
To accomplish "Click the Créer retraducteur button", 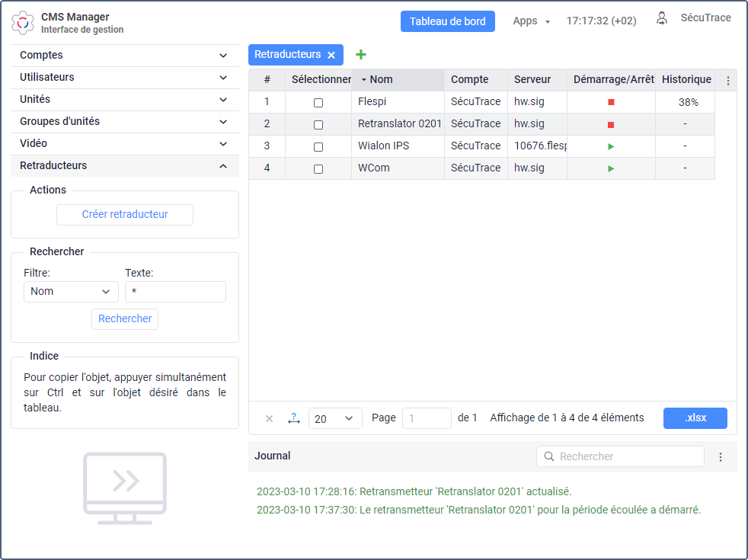I will (x=125, y=215).
